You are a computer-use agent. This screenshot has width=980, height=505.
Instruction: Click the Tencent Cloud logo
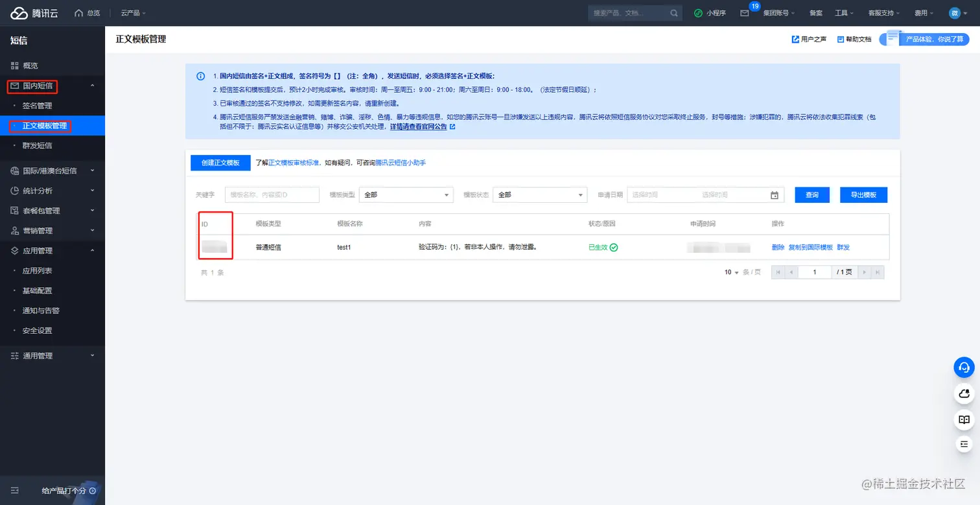34,13
